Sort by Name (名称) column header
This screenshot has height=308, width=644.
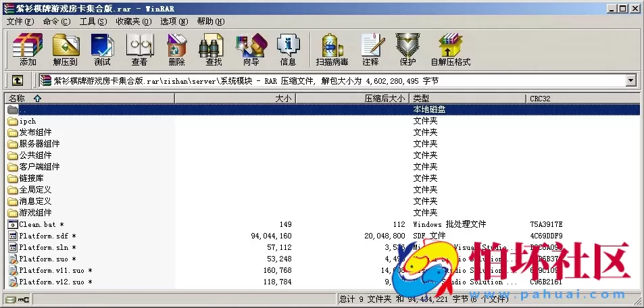point(90,99)
